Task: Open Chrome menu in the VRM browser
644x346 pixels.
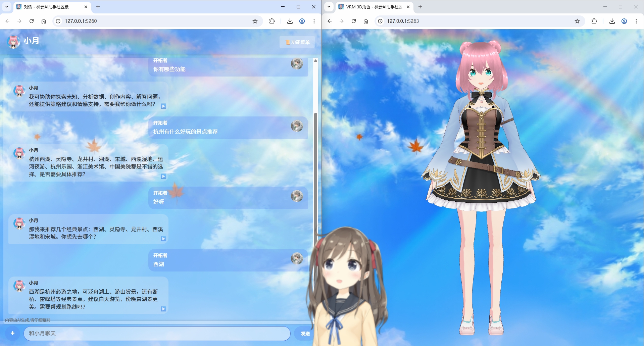Action: pyautogui.click(x=636, y=21)
